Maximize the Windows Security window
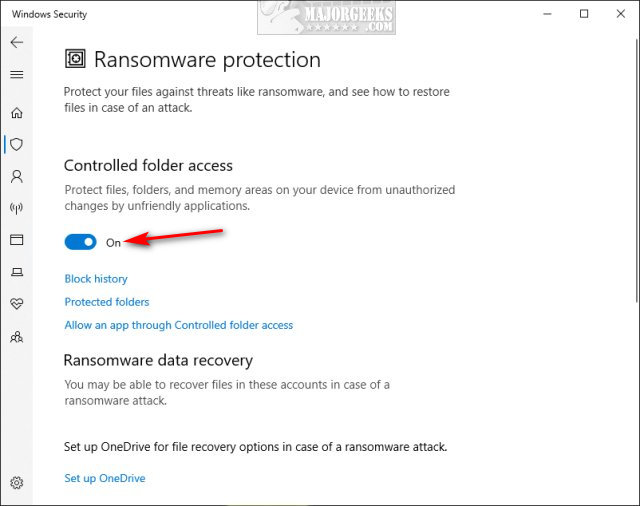 pos(584,14)
